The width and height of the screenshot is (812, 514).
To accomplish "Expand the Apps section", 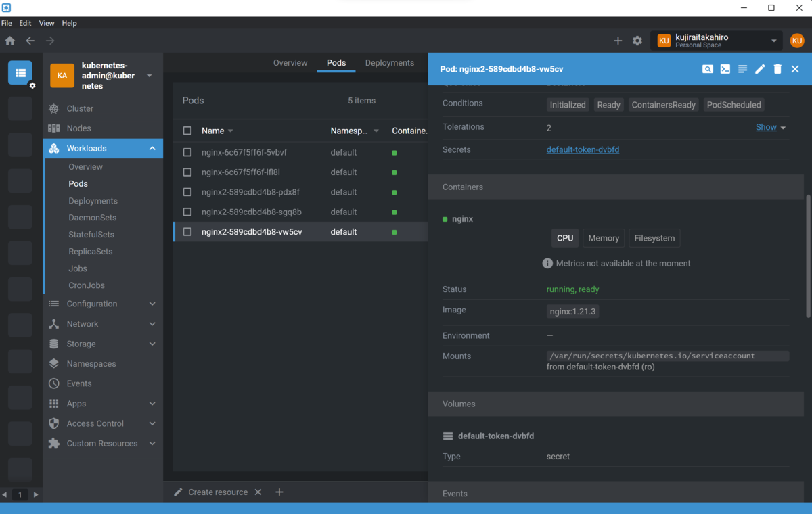I will point(152,404).
